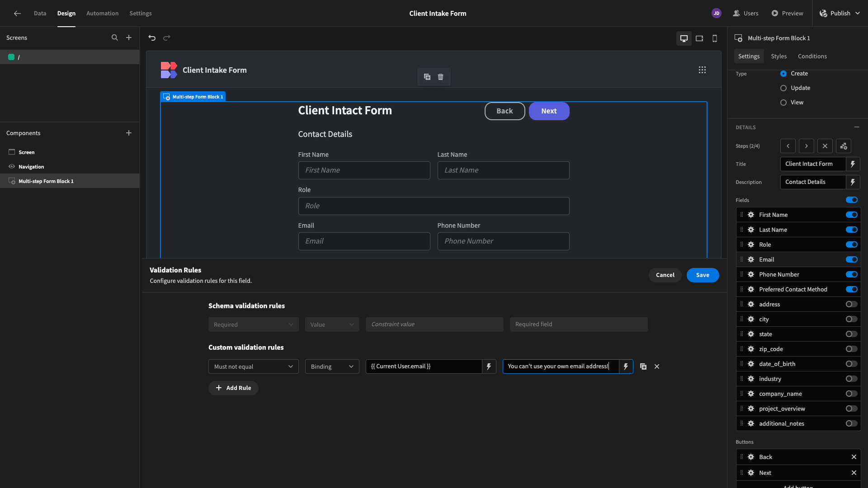Switch to the Data tab

[x=40, y=14]
